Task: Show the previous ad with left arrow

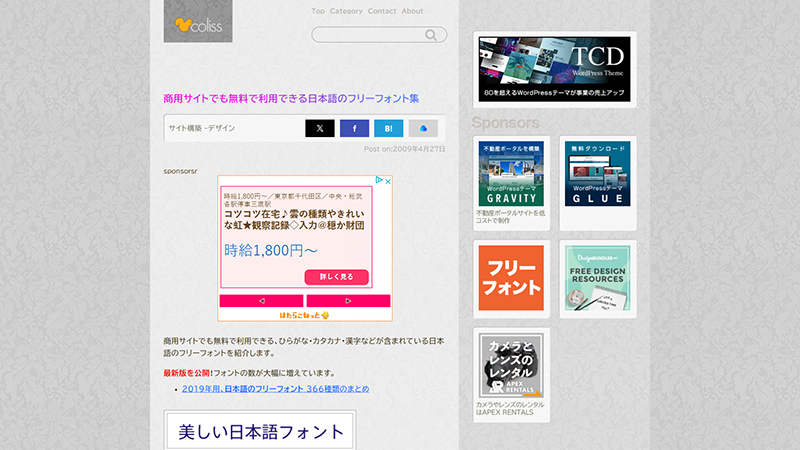Action: [x=261, y=300]
